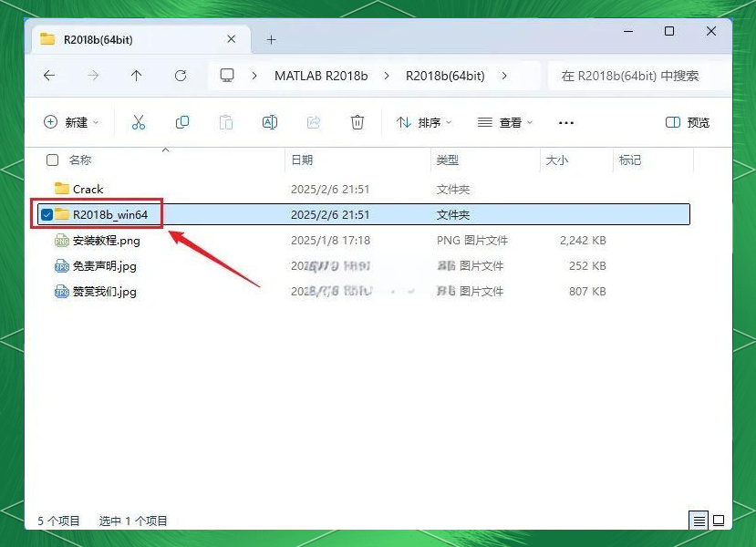Image resolution: width=756 pixels, height=547 pixels.
Task: Click R2018b(64bit) breadcrumb segment
Action: pyautogui.click(x=445, y=76)
